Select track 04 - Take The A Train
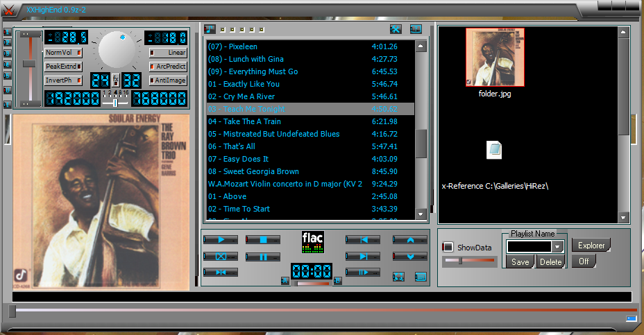The image size is (644, 335). click(x=310, y=121)
